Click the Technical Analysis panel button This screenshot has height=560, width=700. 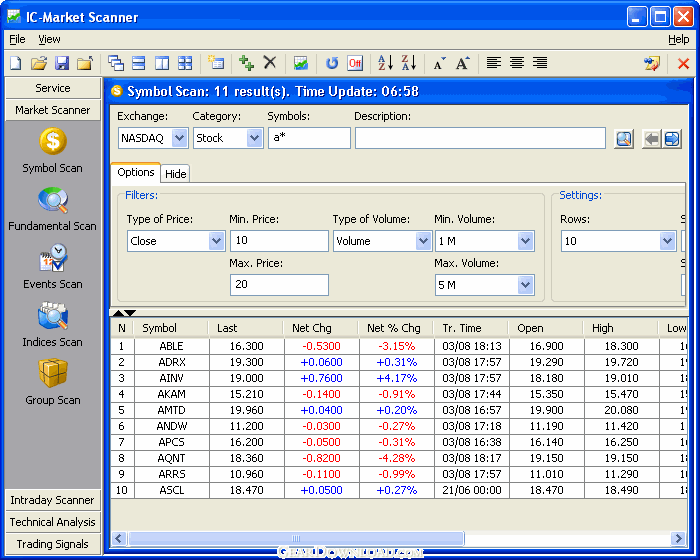click(x=53, y=522)
